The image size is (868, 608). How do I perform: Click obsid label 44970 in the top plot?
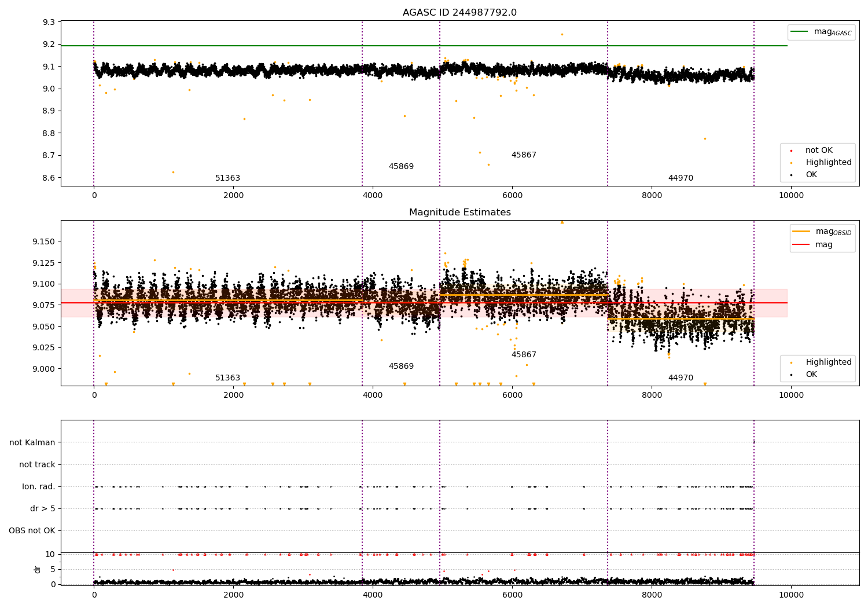tap(681, 178)
